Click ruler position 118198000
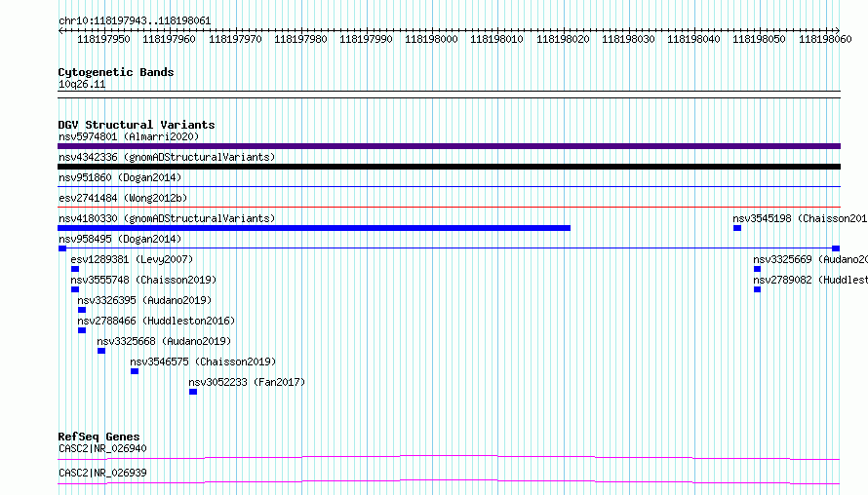 [431, 39]
